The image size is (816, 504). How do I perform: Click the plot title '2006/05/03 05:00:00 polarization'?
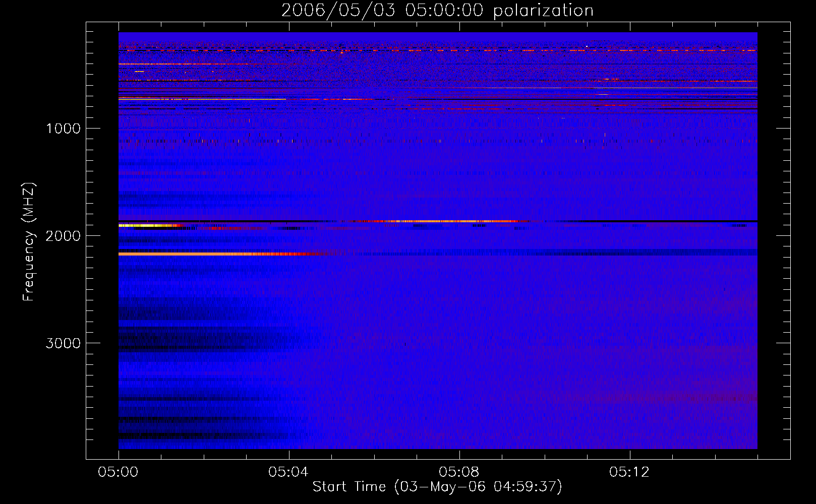437,11
